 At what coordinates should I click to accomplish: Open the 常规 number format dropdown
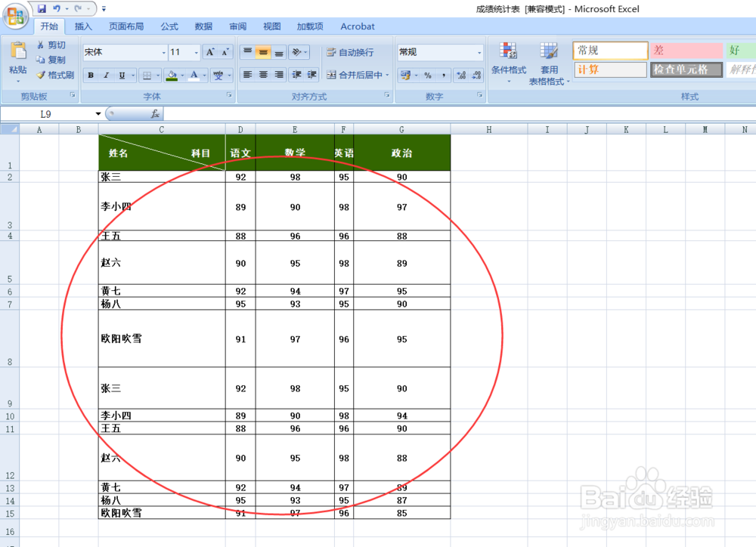[x=479, y=53]
